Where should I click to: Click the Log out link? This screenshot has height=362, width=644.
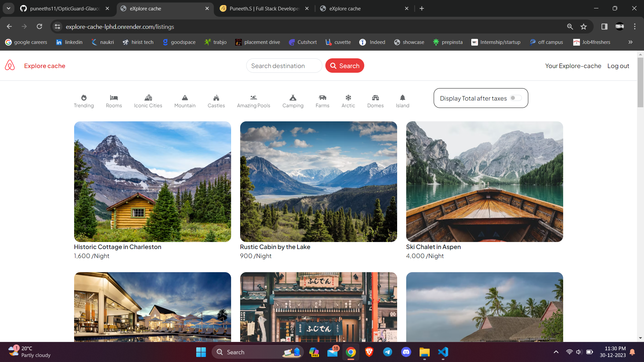coord(618,66)
